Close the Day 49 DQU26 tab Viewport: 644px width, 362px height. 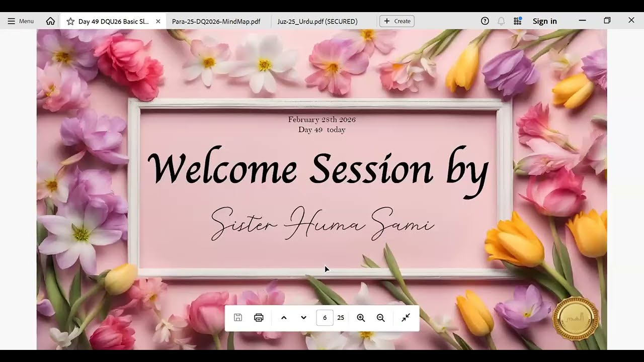[158, 21]
